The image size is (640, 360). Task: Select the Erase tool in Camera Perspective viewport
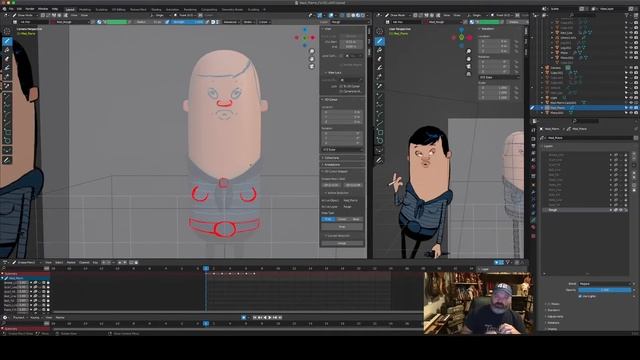click(7, 59)
